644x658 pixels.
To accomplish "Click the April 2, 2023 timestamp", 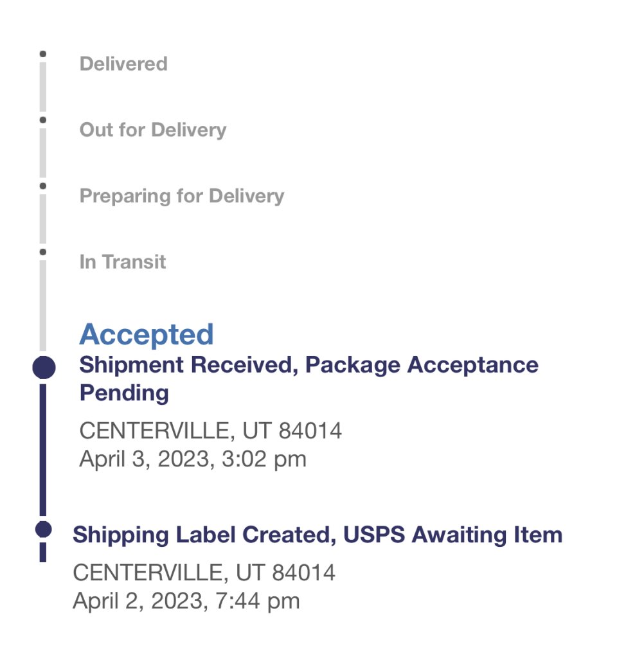I will (x=186, y=601).
